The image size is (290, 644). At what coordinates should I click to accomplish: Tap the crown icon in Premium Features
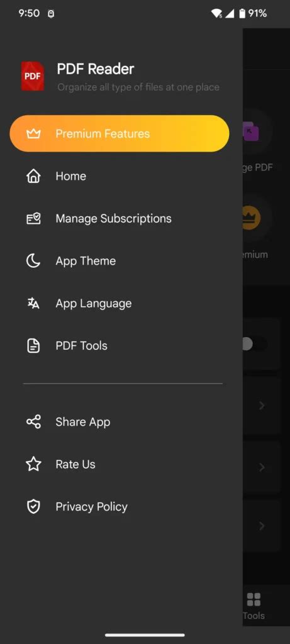click(x=33, y=133)
